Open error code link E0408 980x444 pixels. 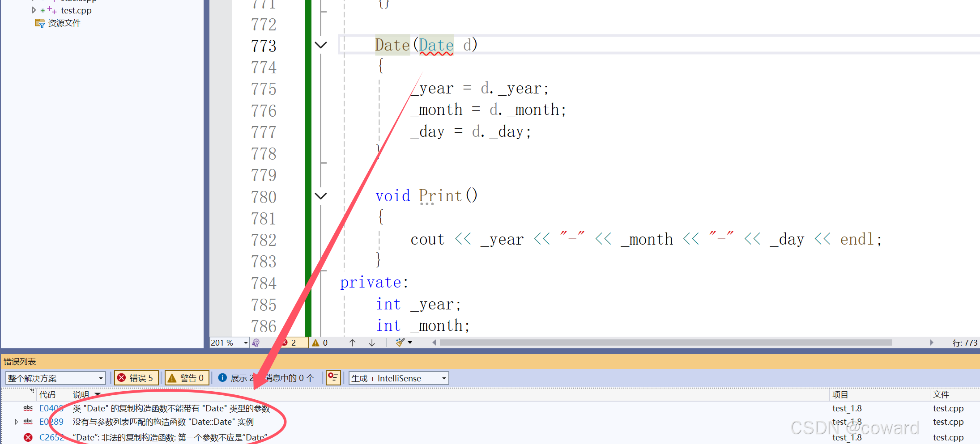[51, 408]
